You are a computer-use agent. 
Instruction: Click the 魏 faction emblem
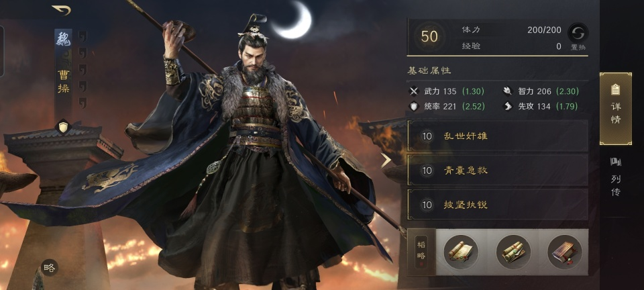(63, 40)
